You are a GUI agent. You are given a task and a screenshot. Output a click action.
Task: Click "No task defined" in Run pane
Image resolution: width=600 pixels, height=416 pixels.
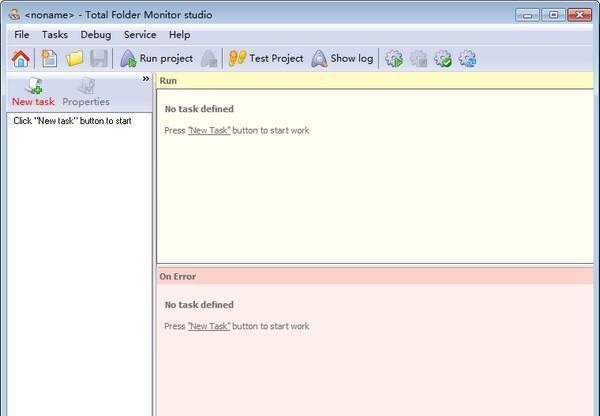(x=199, y=109)
